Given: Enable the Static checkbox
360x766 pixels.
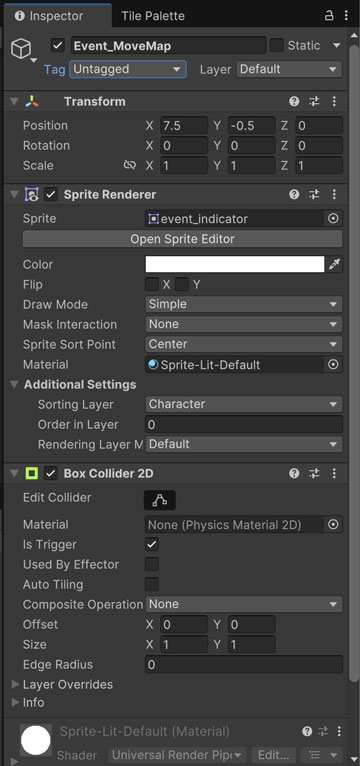Looking at the screenshot, I should coord(277,45).
